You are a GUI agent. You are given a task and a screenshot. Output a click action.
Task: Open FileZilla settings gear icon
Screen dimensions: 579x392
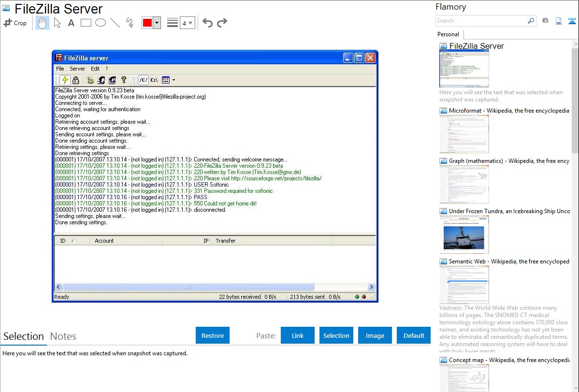pyautogui.click(x=90, y=80)
